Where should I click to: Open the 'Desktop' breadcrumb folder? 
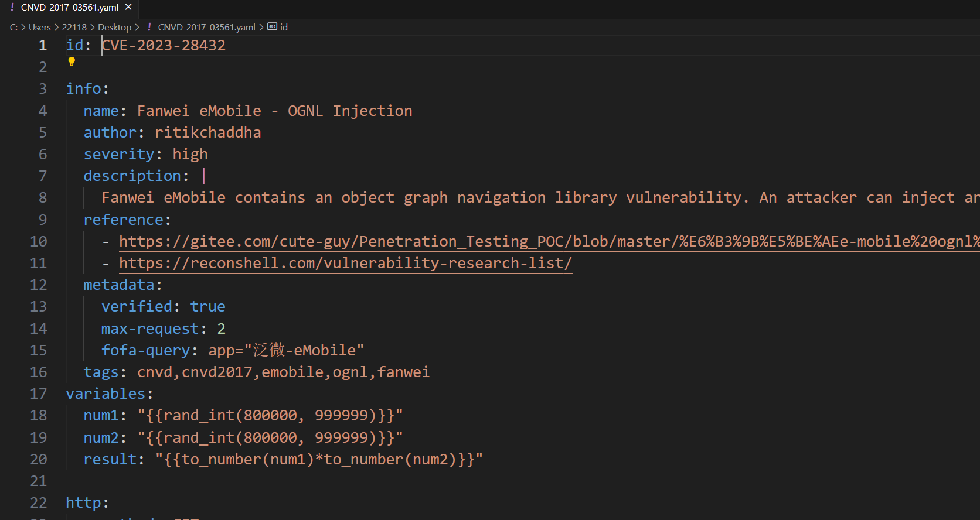[x=114, y=27]
